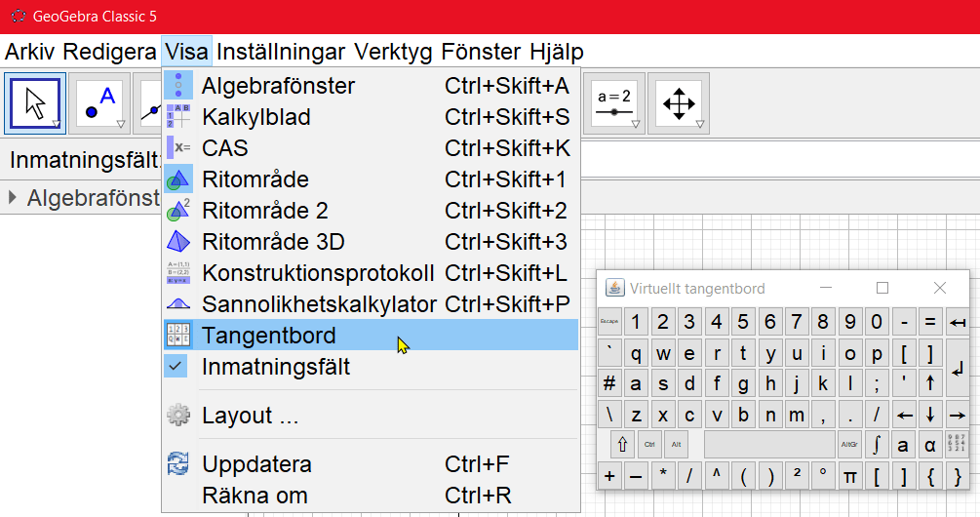This screenshot has width=980, height=517.
Task: Select the Slider tool in toolbar
Action: coord(615,102)
